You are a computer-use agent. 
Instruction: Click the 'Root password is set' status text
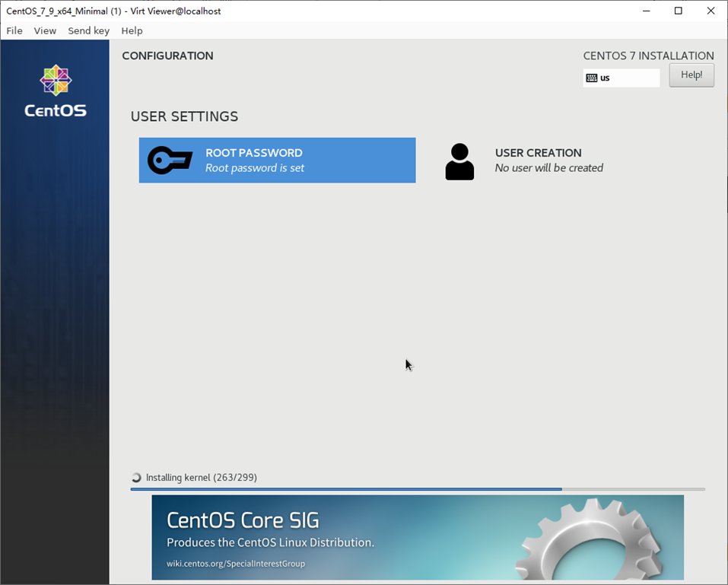[255, 168]
